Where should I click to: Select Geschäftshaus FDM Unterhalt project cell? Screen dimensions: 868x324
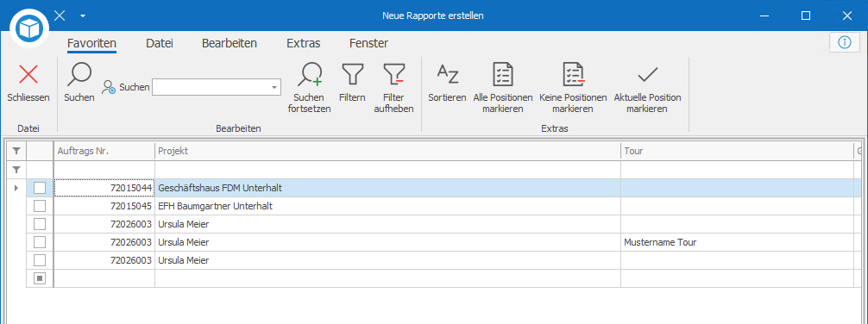tap(387, 188)
